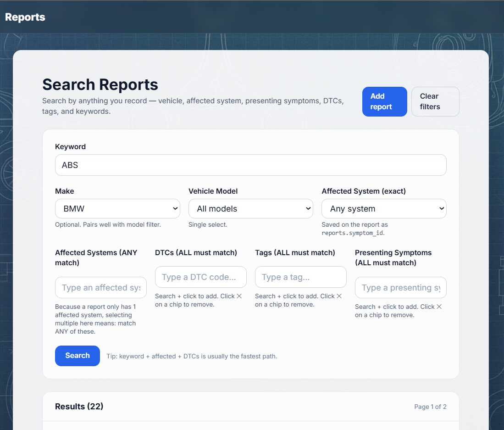Change 'All models' using the model selector arrow
504x430 pixels.
tap(307, 208)
